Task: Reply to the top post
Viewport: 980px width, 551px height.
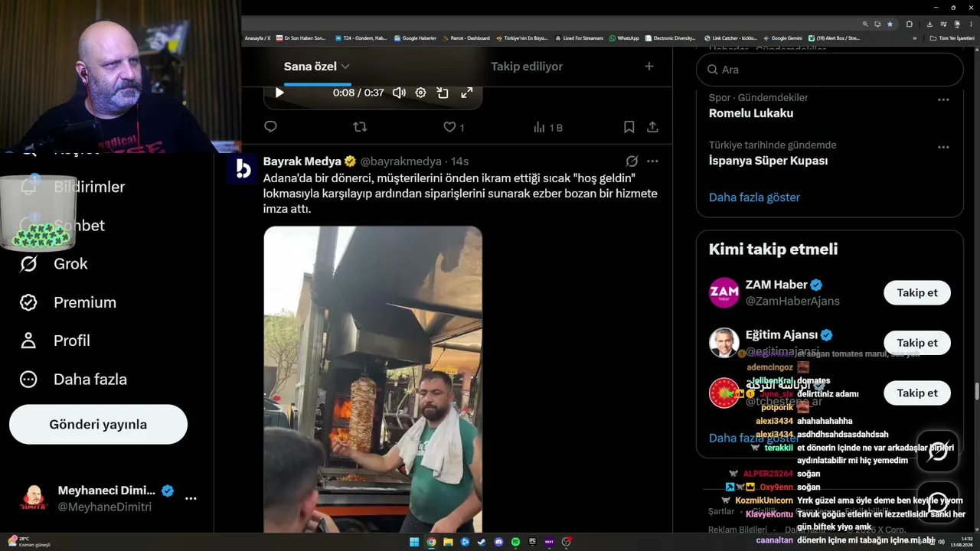Action: coord(270,127)
